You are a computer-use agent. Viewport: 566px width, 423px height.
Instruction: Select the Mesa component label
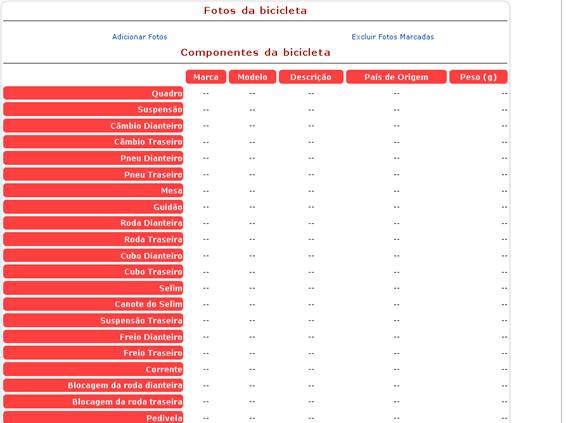[93, 191]
